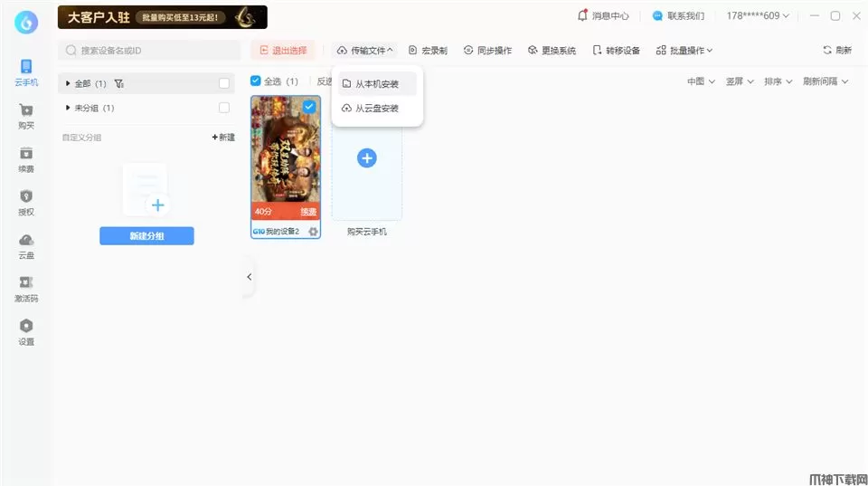Click the 续费 label on device thumbnail
This screenshot has width=868, height=486.
click(x=308, y=212)
